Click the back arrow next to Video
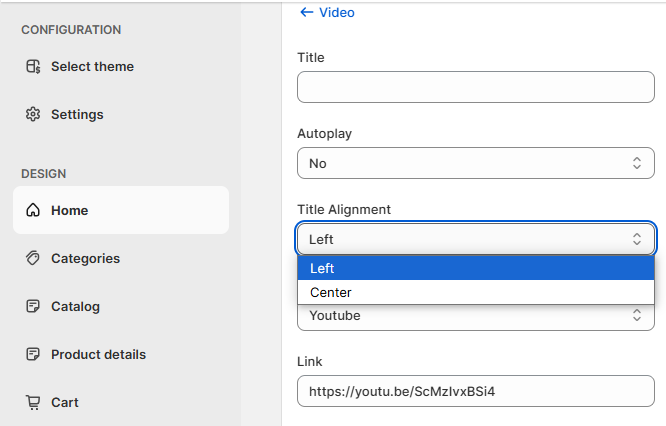Image resolution: width=666 pixels, height=426 pixels. click(x=307, y=12)
